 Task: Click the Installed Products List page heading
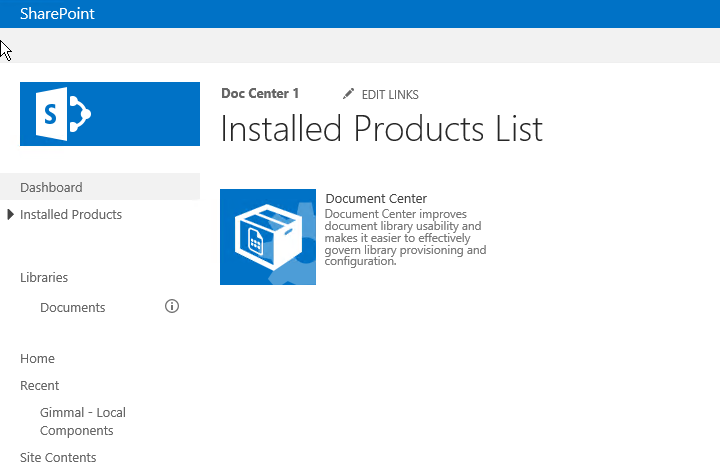pos(381,129)
